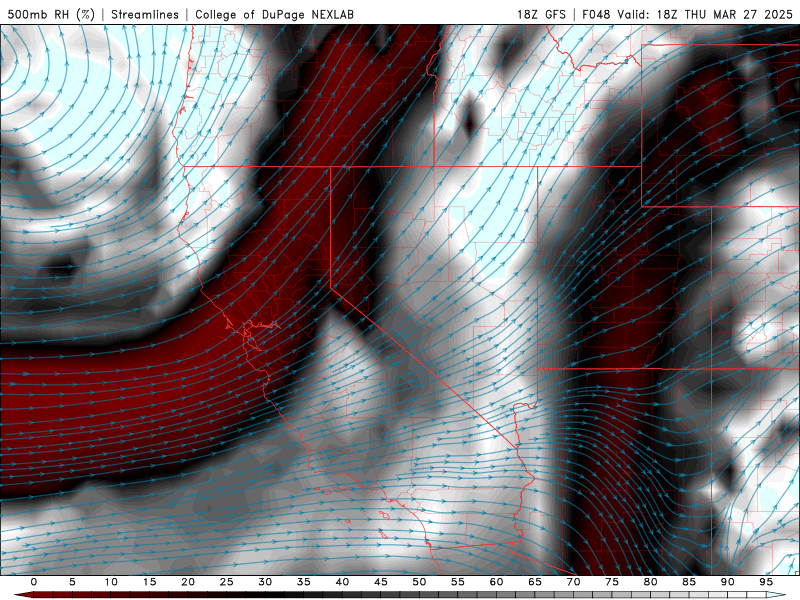Click the colorbar label '40'
This screenshot has width=800, height=600.
(x=342, y=582)
